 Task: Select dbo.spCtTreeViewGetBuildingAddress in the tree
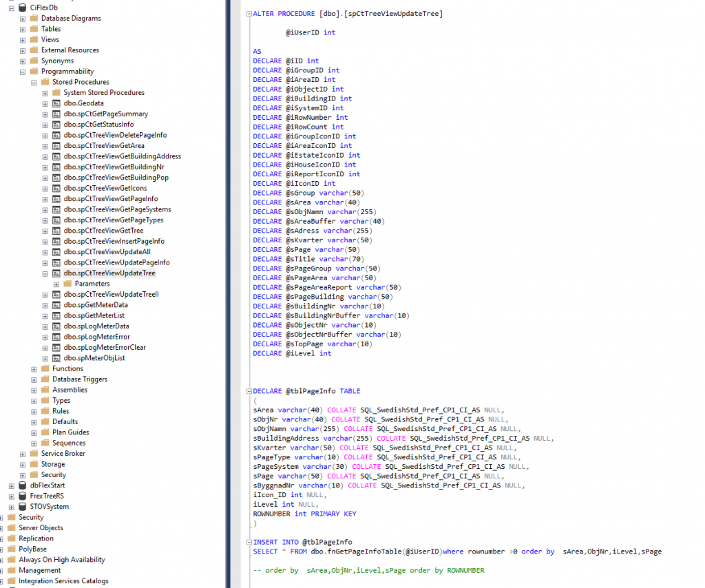(123, 156)
